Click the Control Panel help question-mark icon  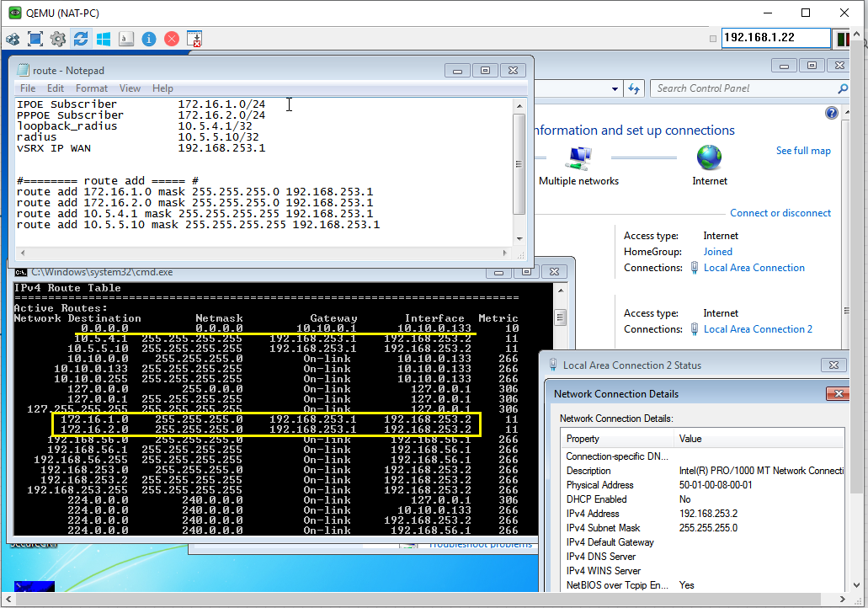click(831, 112)
